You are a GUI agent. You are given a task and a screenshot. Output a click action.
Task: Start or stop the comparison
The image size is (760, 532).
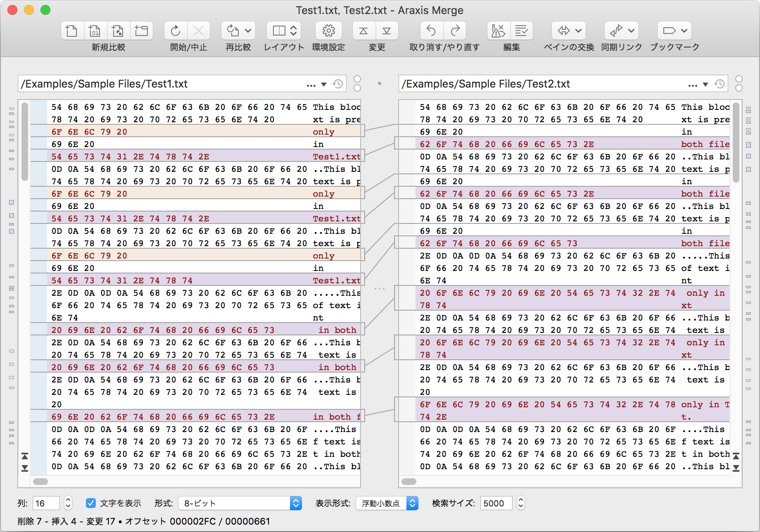point(175,30)
